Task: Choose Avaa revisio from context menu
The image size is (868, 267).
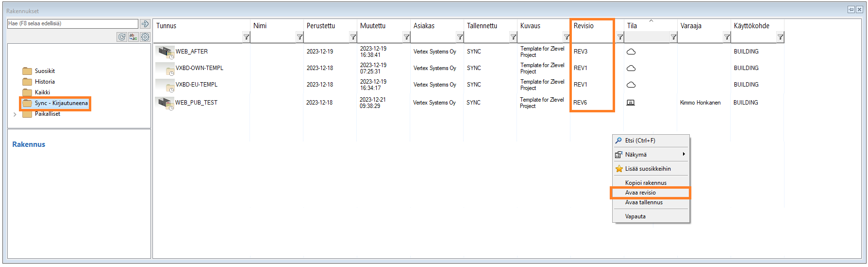Action: (x=640, y=193)
